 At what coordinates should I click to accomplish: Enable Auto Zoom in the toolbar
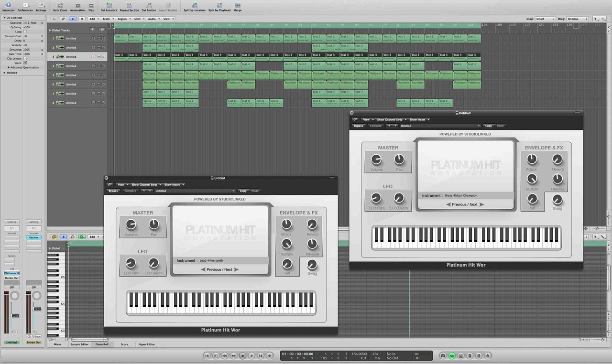click(60, 6)
